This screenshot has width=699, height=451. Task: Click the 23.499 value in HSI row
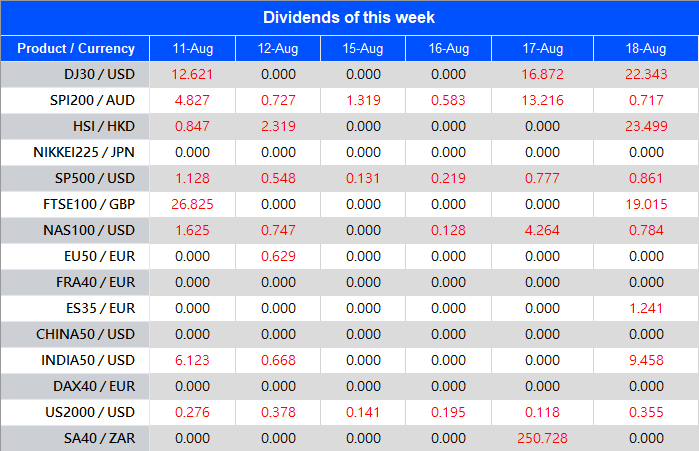[646, 126]
